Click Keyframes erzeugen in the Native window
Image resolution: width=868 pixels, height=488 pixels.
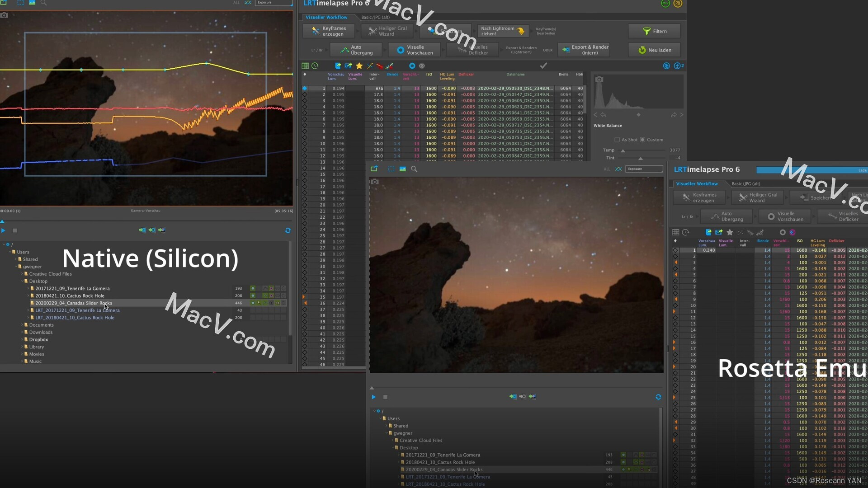330,31
